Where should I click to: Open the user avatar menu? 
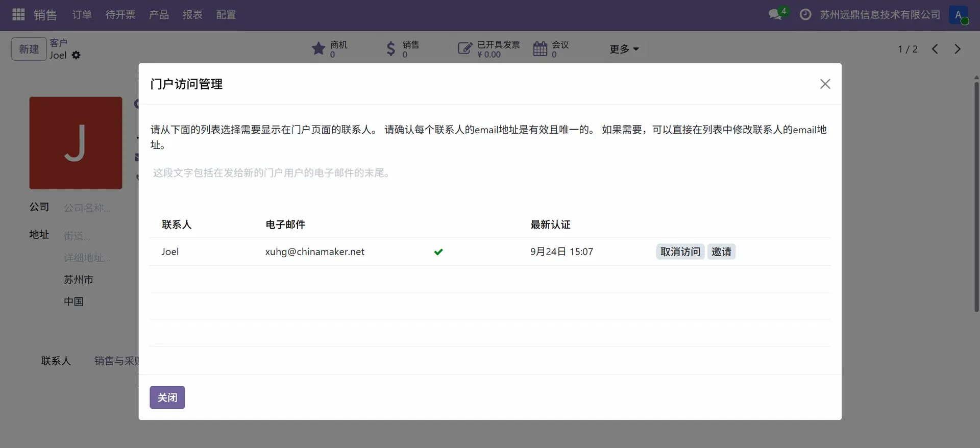tap(959, 15)
